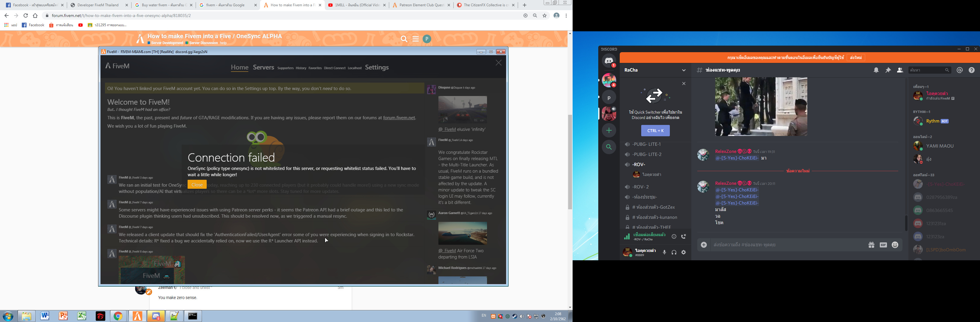Disconnect from the voice call
Viewport: 980px width, 322px height.
point(684,236)
